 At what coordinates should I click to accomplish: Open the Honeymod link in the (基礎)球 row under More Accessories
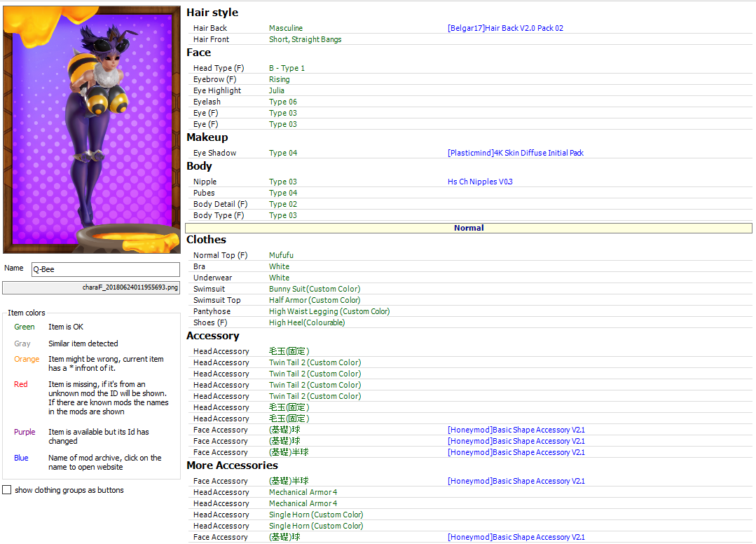click(x=516, y=537)
